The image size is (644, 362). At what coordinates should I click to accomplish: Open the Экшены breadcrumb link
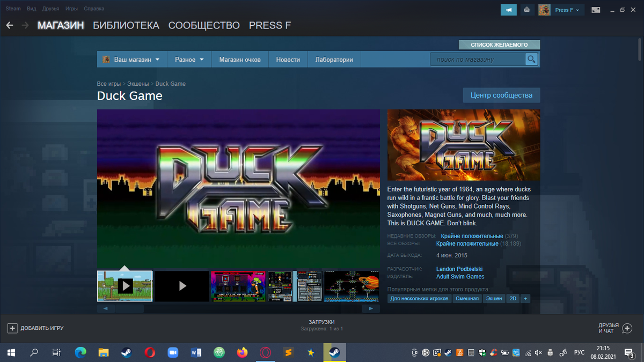pos(138,84)
